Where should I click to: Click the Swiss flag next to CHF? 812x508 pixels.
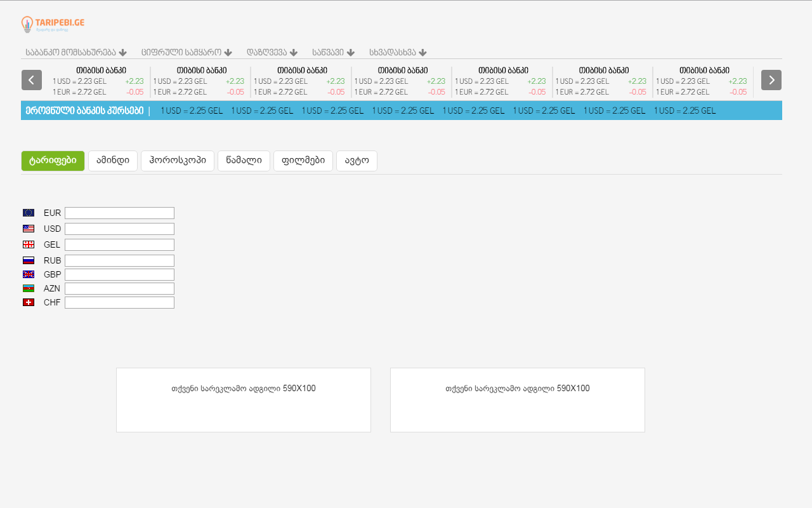pos(29,302)
